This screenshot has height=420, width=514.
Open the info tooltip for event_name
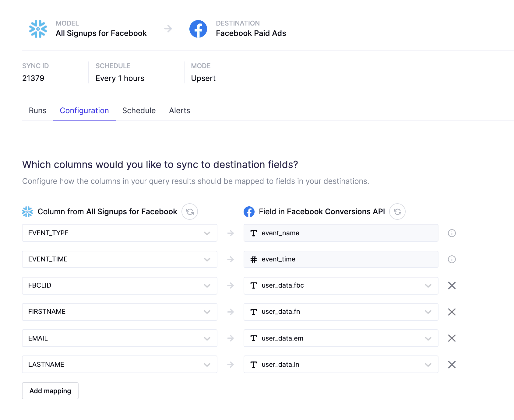(x=452, y=233)
